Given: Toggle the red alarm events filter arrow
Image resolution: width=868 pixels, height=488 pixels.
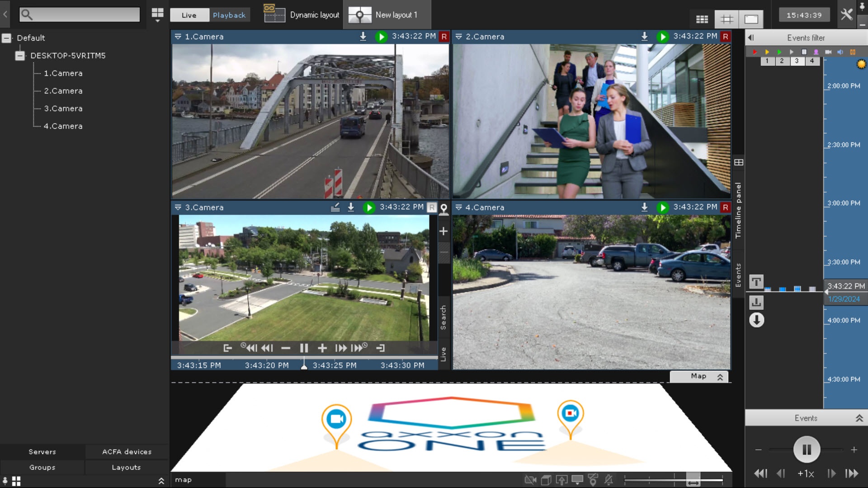Looking at the screenshot, I should click(755, 52).
